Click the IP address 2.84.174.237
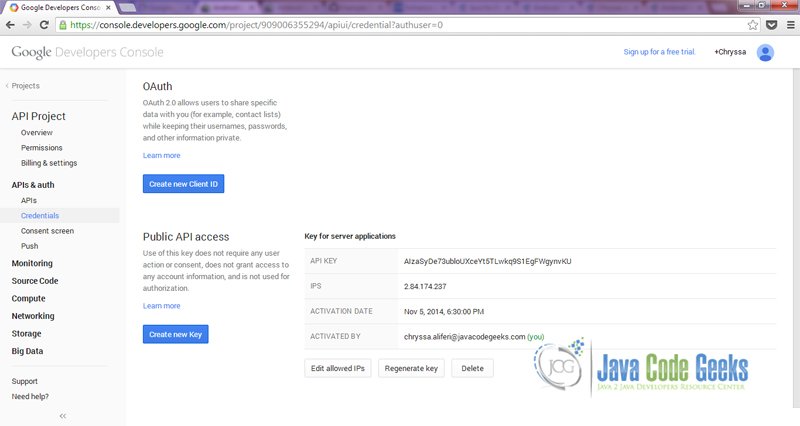Screen dimensions: 800x426 click(425, 287)
